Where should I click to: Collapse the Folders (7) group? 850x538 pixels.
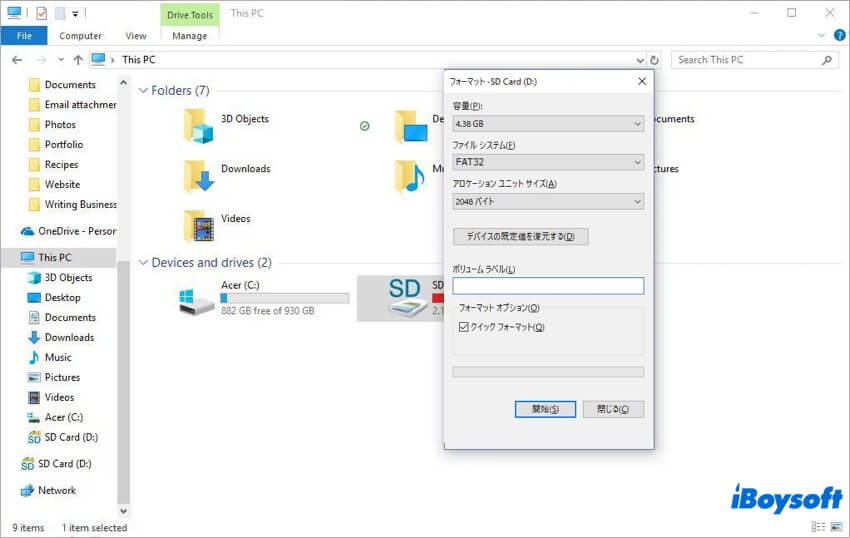coord(143,91)
